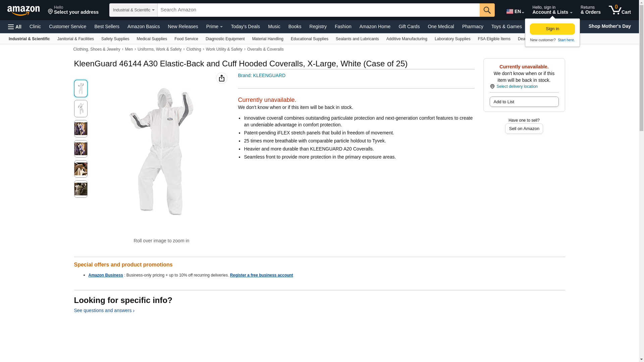Open the Brand: KLEENGUARD link

tap(262, 75)
